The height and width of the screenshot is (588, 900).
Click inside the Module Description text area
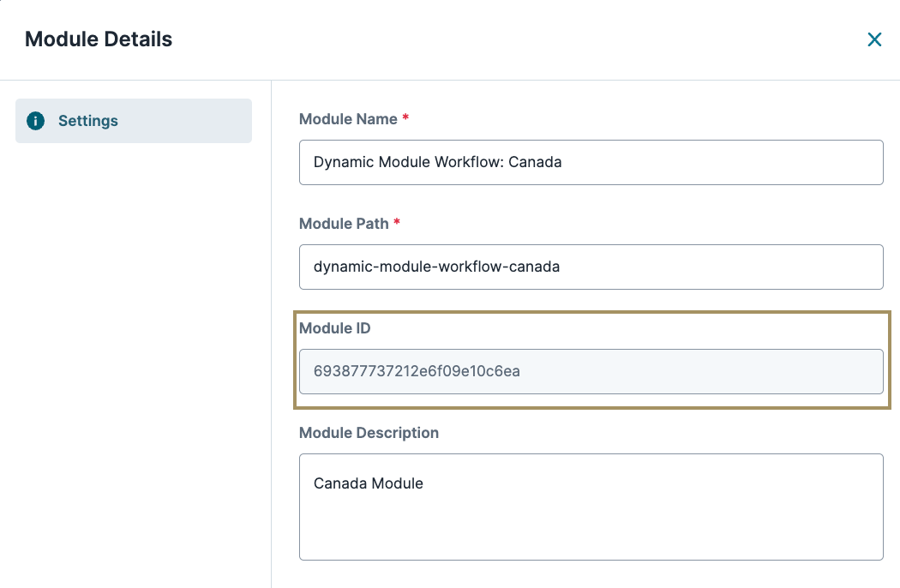591,506
